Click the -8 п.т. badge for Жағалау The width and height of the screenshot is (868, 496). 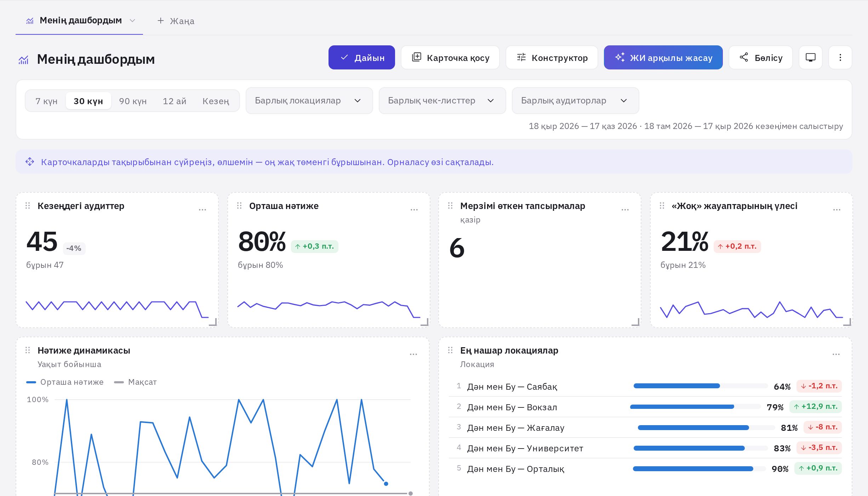point(823,427)
